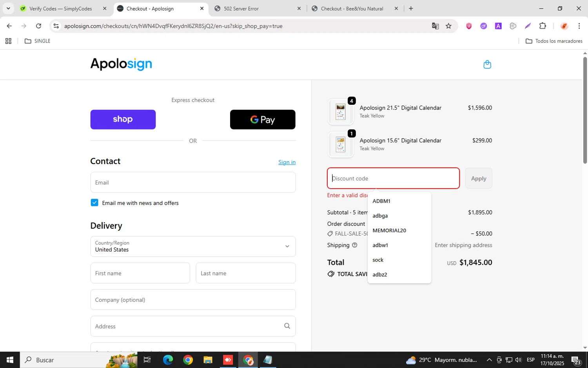Click the Email input field

[193, 182]
